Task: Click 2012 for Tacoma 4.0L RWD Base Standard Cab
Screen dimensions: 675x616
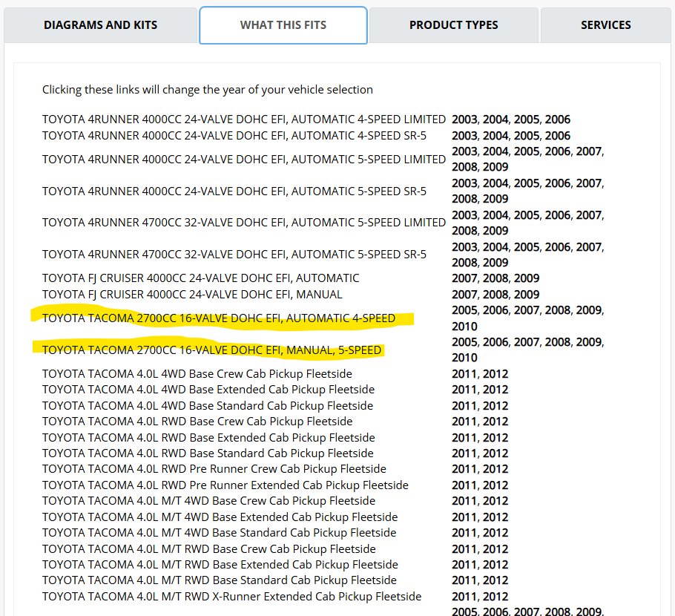Action: click(x=495, y=453)
